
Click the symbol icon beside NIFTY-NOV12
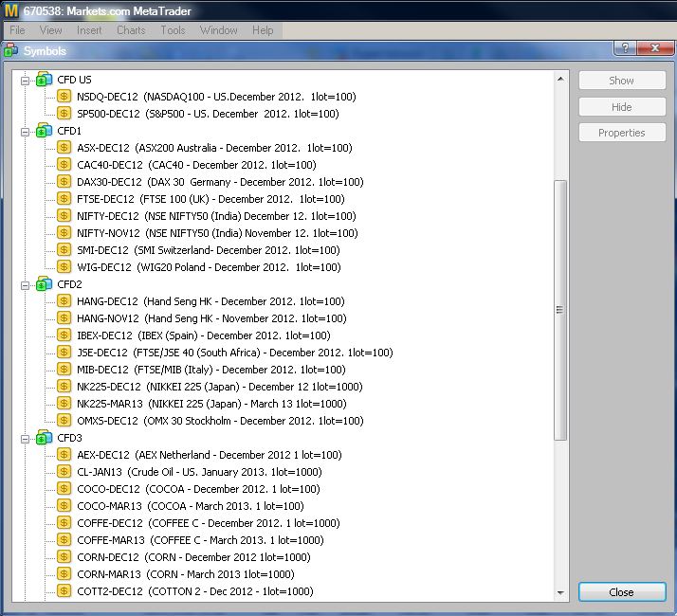[64, 233]
